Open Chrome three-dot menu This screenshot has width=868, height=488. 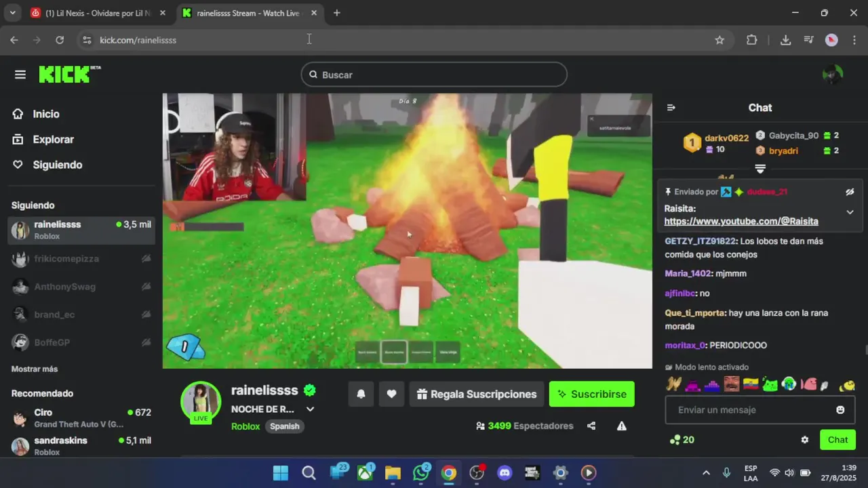click(853, 40)
